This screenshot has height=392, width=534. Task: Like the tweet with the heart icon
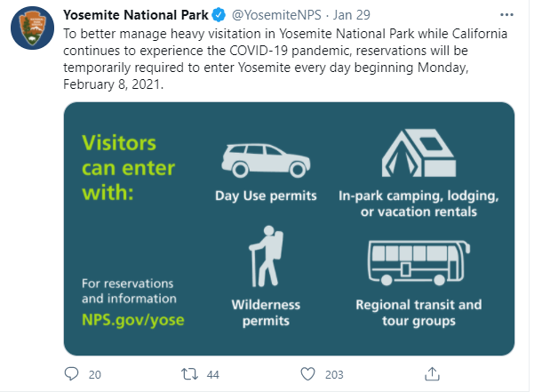(x=307, y=374)
